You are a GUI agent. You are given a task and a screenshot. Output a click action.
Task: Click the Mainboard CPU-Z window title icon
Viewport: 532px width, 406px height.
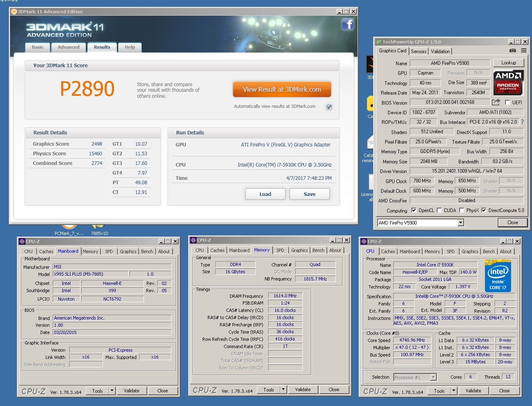click(22, 241)
